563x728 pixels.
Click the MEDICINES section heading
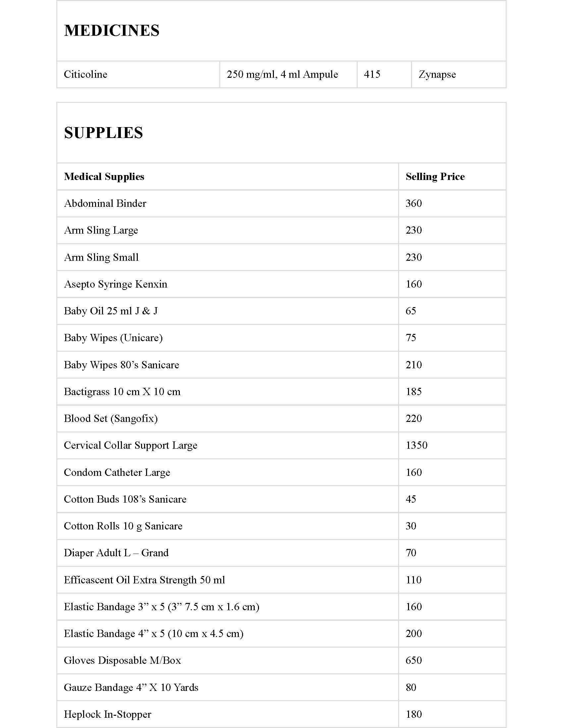coord(112,31)
